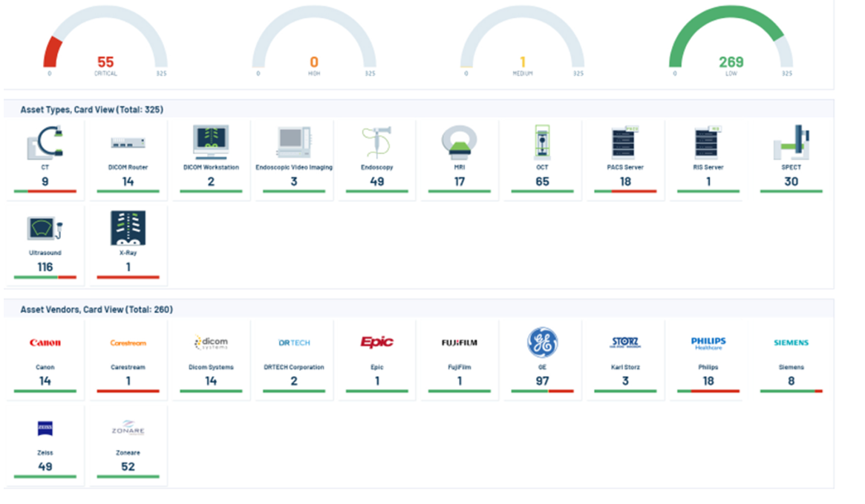The image size is (865, 504).
Task: Open the DICOM Workstation monitor icon
Action: click(211, 142)
